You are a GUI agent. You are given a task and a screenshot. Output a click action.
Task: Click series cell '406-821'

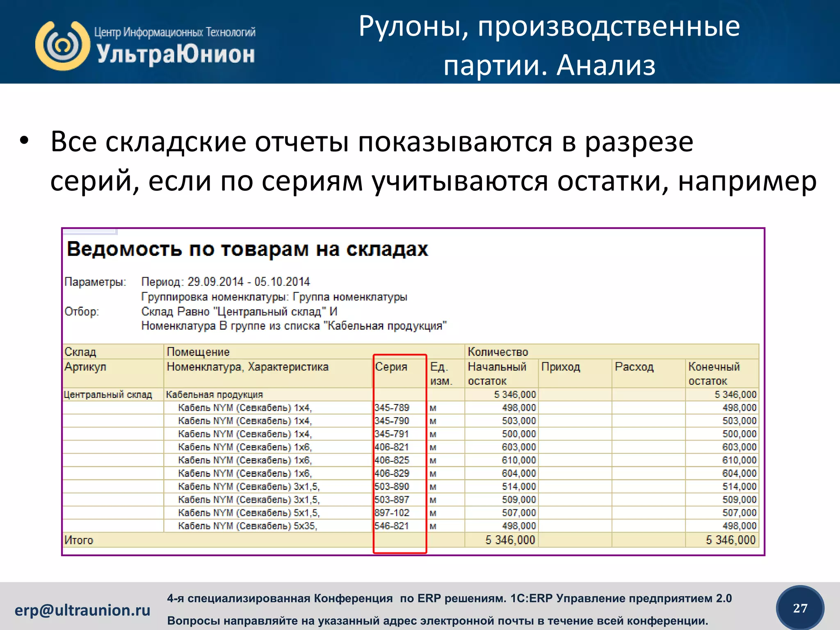click(392, 447)
